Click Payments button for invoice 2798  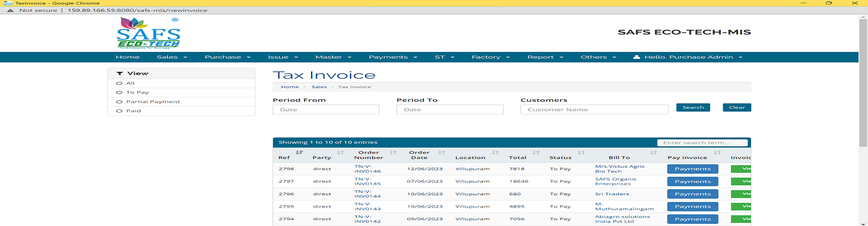pyautogui.click(x=693, y=169)
